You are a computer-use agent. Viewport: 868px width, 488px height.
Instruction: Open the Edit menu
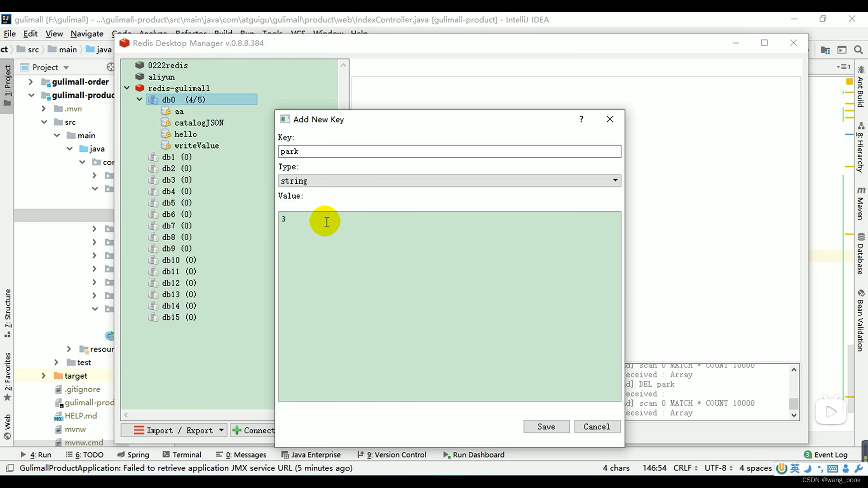coord(30,33)
